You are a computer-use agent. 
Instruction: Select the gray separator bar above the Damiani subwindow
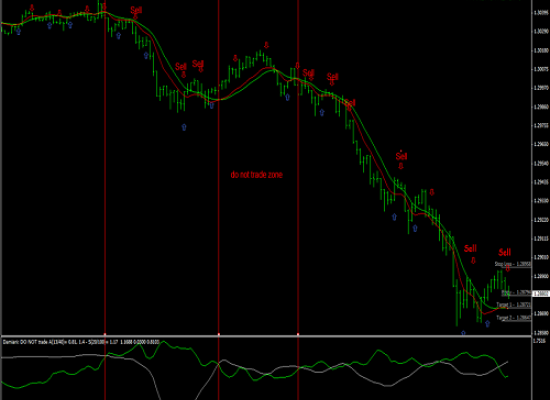click(267, 336)
